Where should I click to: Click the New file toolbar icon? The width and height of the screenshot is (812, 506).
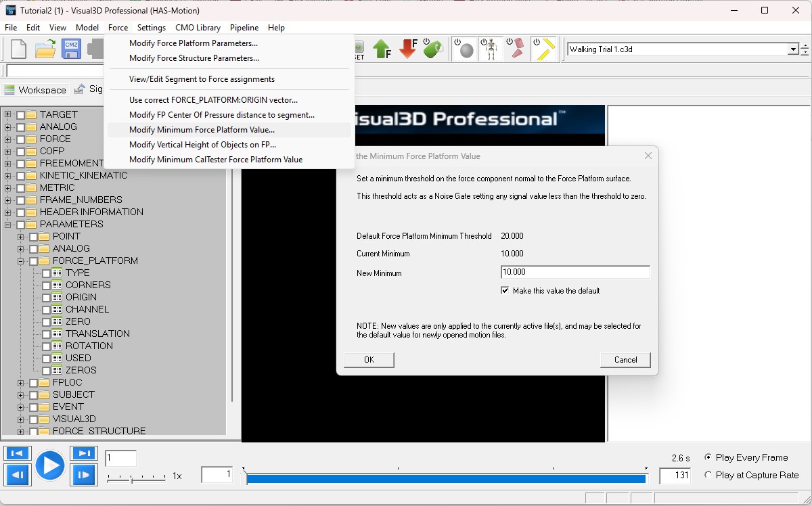pyautogui.click(x=18, y=49)
